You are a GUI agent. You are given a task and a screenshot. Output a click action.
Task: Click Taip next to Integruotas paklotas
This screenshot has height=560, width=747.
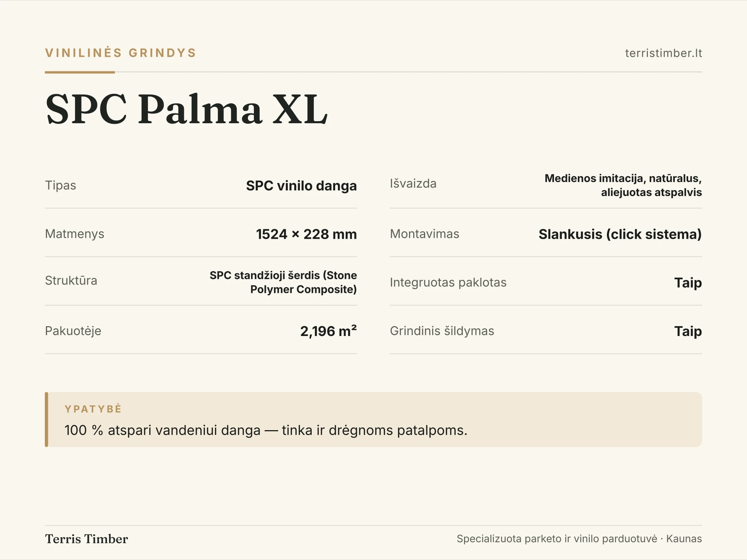coord(688,282)
